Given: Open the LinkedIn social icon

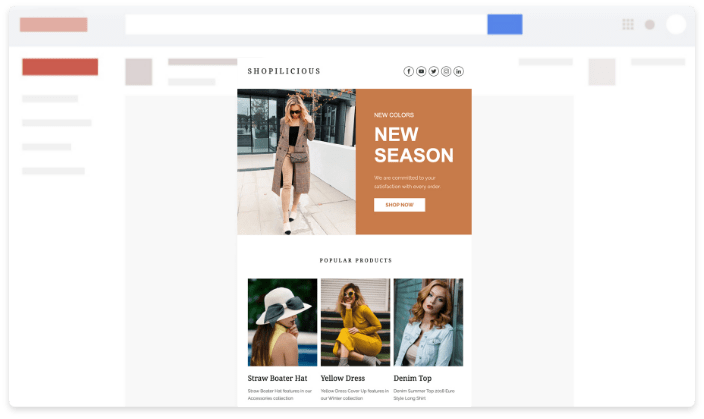Looking at the screenshot, I should (459, 71).
